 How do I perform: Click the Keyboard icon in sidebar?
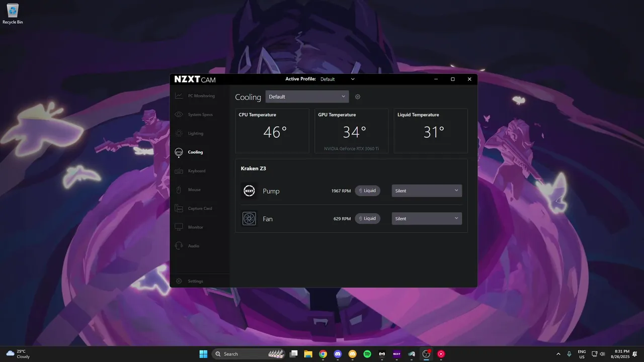click(179, 171)
